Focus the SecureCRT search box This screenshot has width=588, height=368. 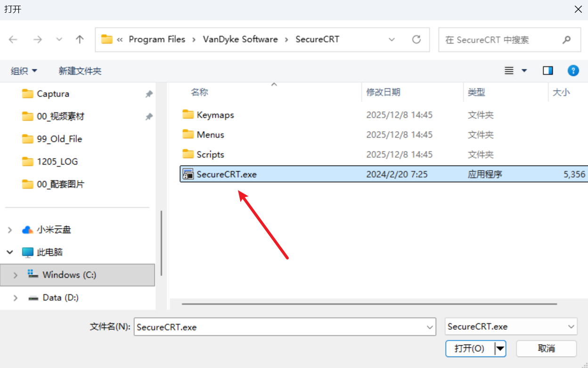pyautogui.click(x=509, y=40)
